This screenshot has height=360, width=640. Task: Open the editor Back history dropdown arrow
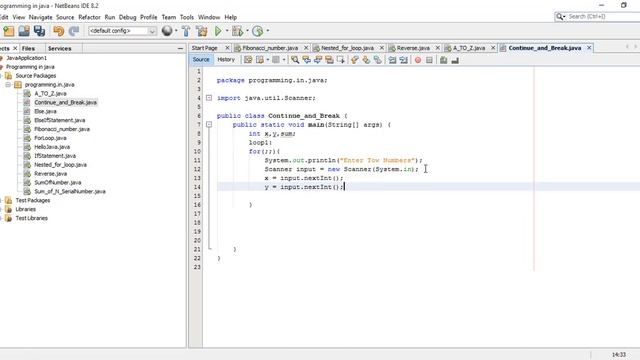point(267,60)
